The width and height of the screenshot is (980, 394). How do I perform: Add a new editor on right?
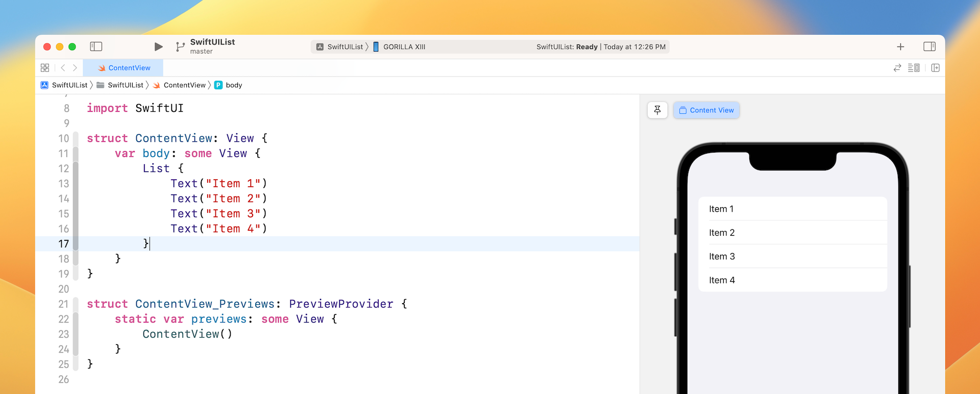pyautogui.click(x=935, y=68)
